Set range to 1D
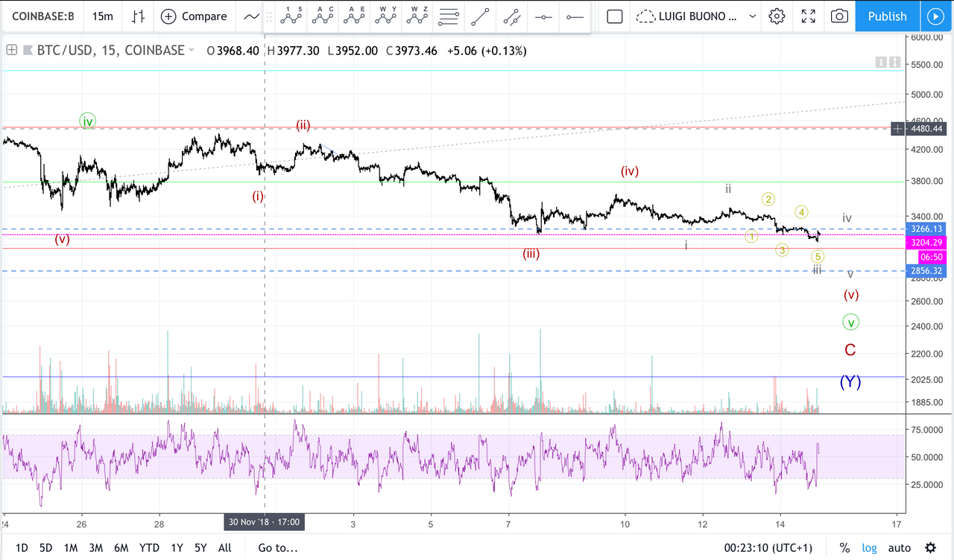The width and height of the screenshot is (954, 560). (x=22, y=548)
